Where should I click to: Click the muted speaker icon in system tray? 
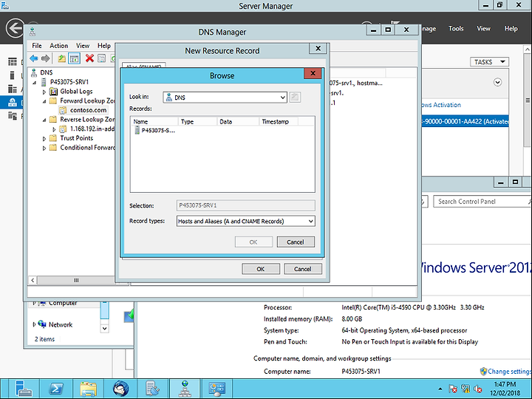(x=478, y=389)
